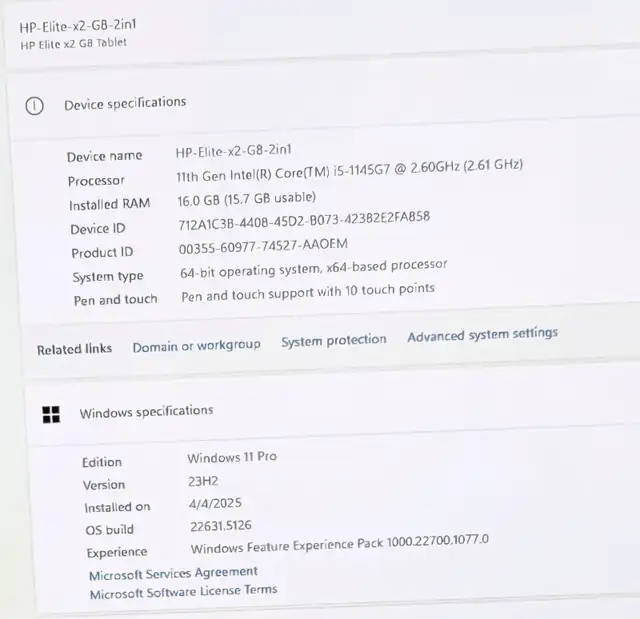Click the Device specifications info icon
Screen dimensions: 640x619
(x=34, y=106)
